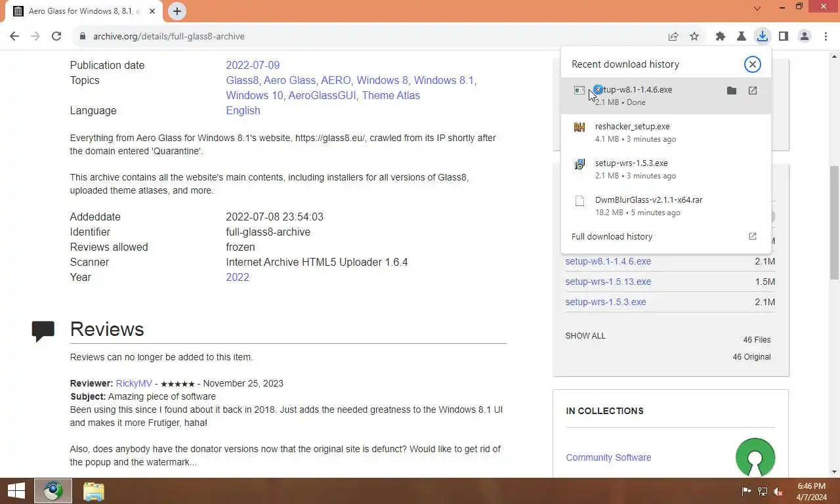The height and width of the screenshot is (504, 840).
Task: Open the Action Center flag icon
Action: point(747,491)
